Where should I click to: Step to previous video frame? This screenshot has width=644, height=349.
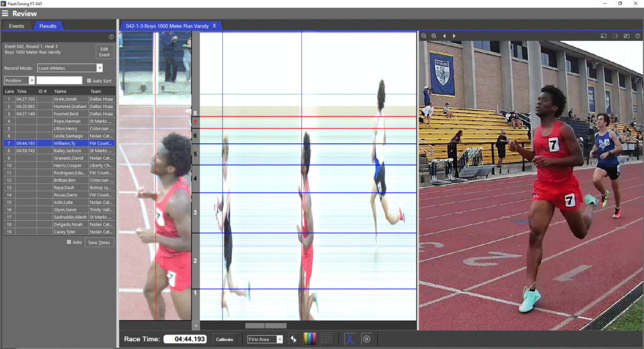pyautogui.click(x=444, y=36)
